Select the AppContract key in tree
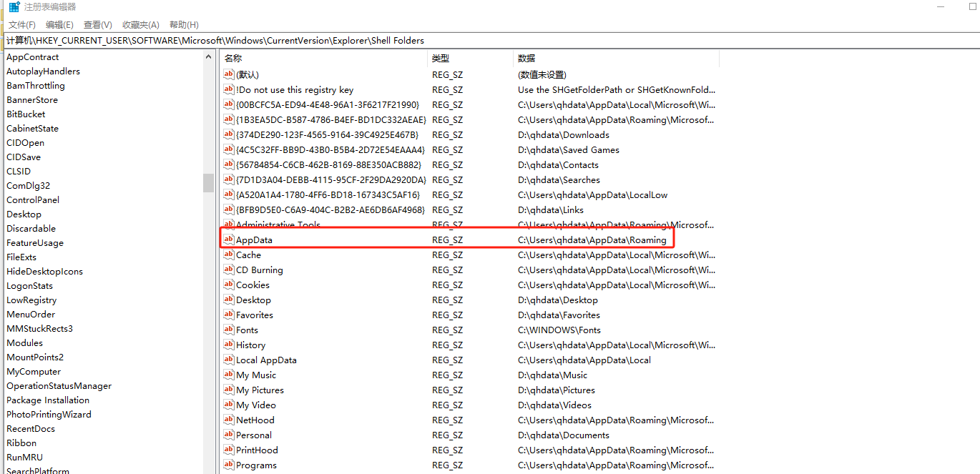Screen dimensions: 980x474 click(x=33, y=57)
